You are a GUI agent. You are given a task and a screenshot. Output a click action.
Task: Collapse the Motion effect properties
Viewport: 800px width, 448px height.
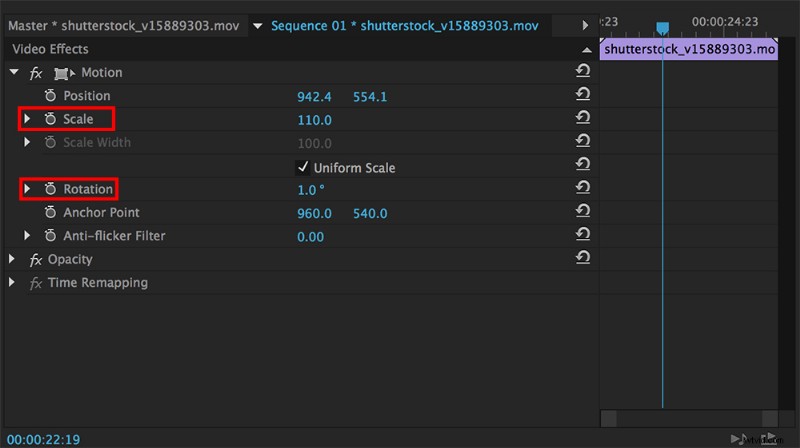pyautogui.click(x=13, y=73)
